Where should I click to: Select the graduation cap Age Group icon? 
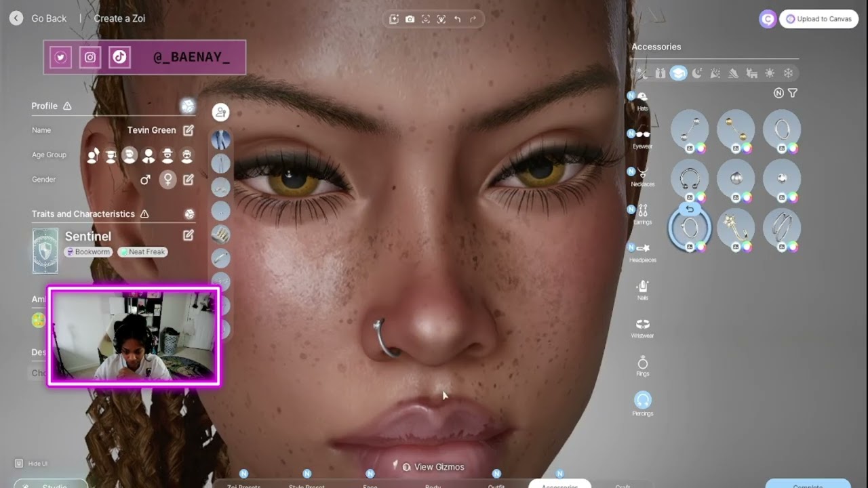click(x=111, y=155)
